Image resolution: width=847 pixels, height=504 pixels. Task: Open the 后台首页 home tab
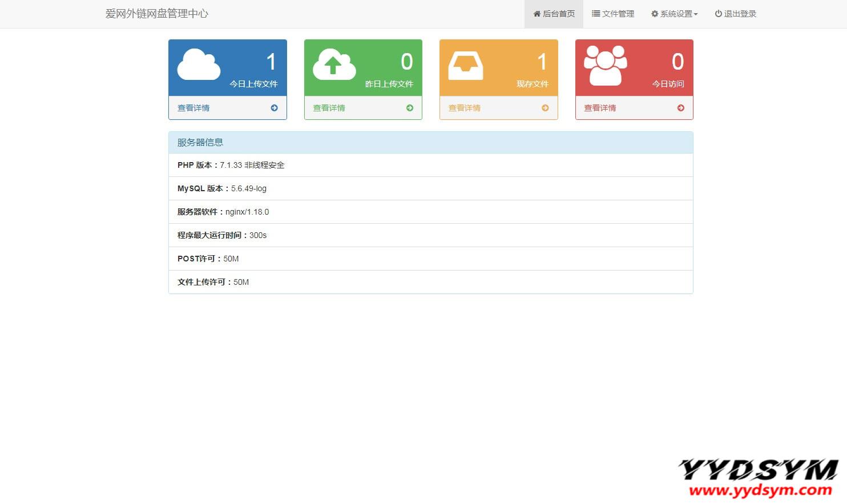click(554, 14)
